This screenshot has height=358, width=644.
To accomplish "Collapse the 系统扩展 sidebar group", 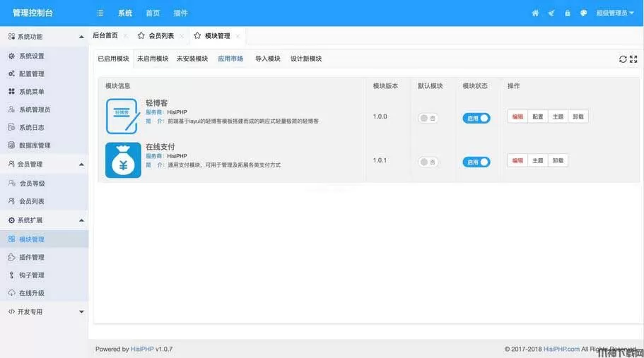I will point(44,220).
